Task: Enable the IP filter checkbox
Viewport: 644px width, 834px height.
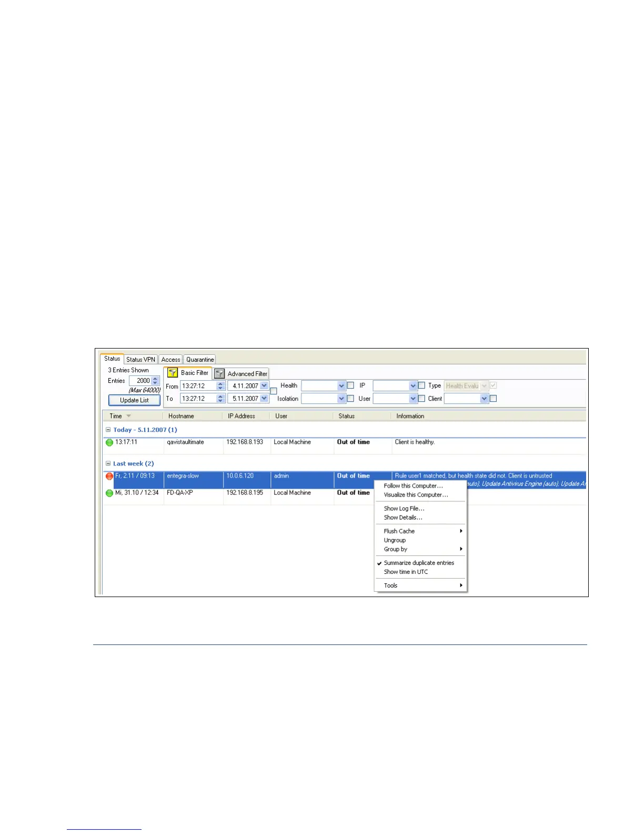Action: pos(421,385)
